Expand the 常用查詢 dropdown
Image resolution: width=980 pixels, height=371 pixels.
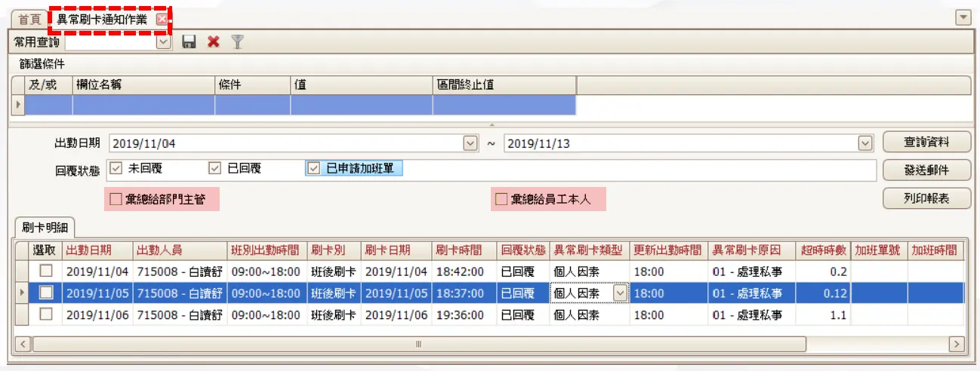[163, 42]
